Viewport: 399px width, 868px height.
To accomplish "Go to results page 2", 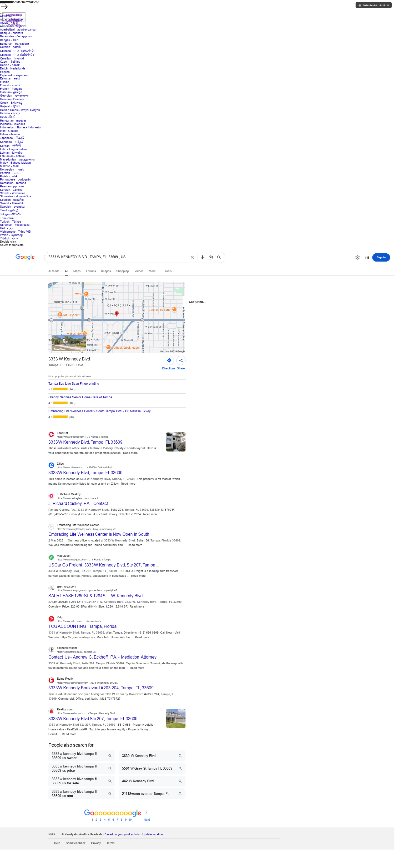I will pos(96,820).
